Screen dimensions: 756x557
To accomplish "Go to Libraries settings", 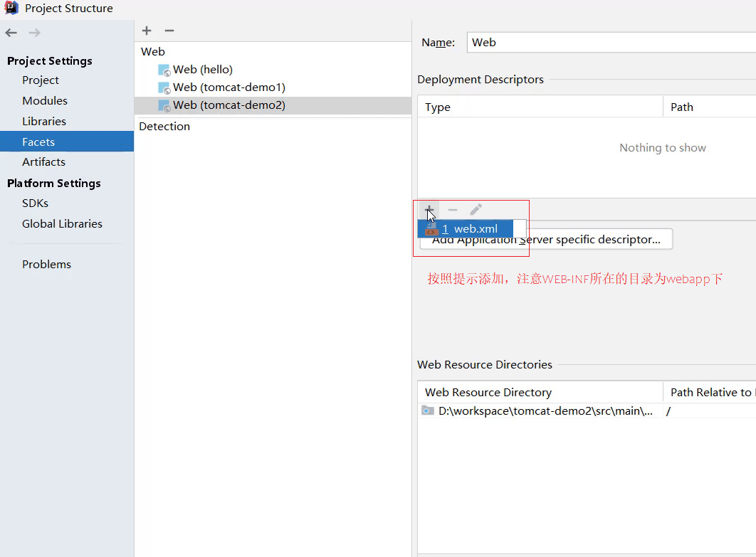I will [x=44, y=122].
